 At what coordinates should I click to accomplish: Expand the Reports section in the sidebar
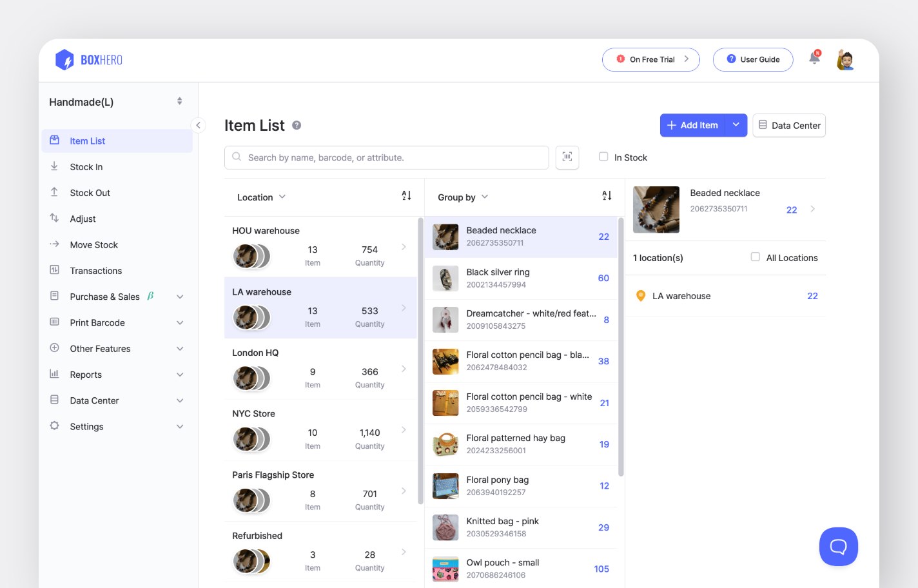tap(86, 375)
